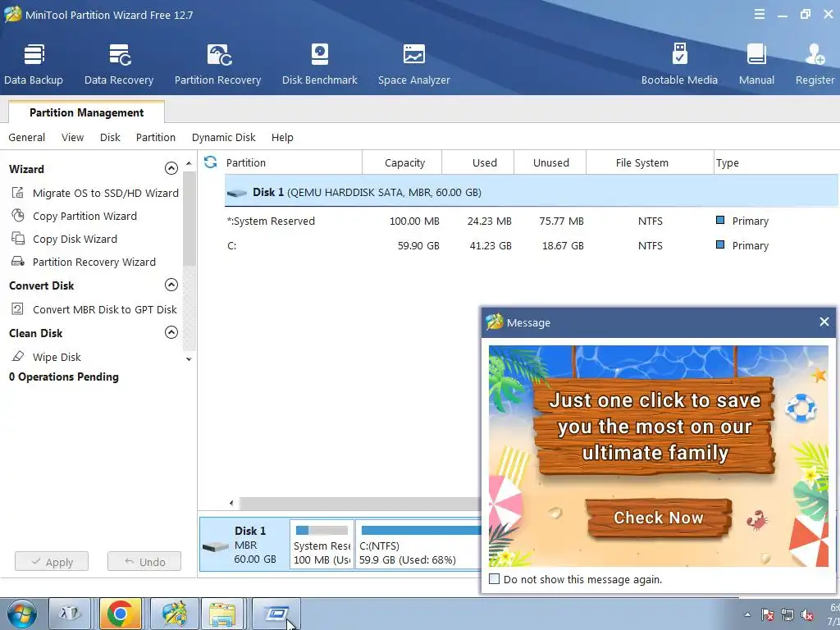Click the volume icon in system tray
This screenshot has width=840, height=630.
click(807, 614)
